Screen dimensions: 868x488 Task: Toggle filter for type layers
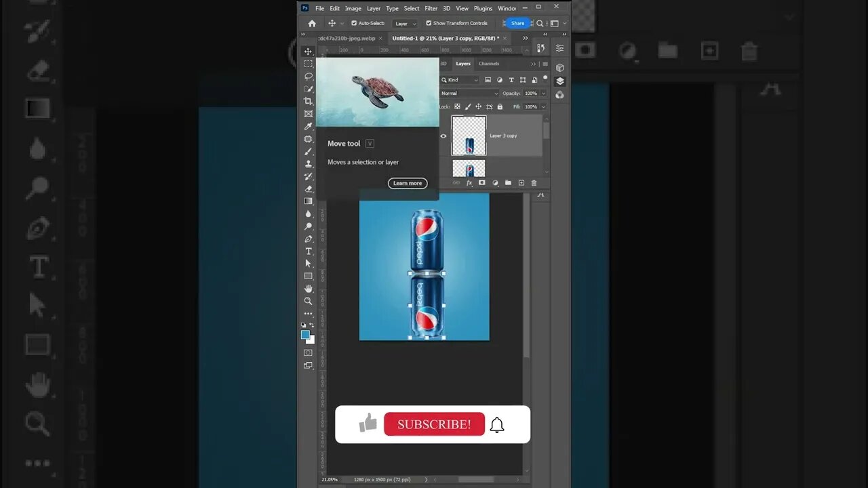tap(511, 80)
